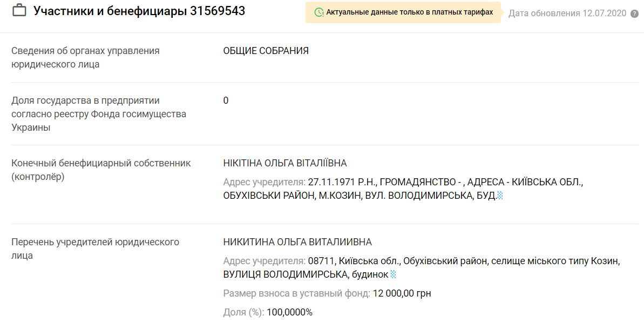Select the state share value 0
Screen dimensions: 644x329
point(226,100)
